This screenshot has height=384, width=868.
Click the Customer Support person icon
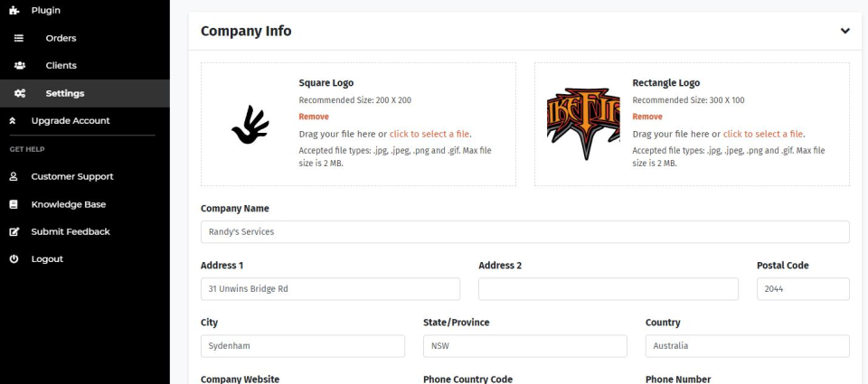tap(14, 176)
